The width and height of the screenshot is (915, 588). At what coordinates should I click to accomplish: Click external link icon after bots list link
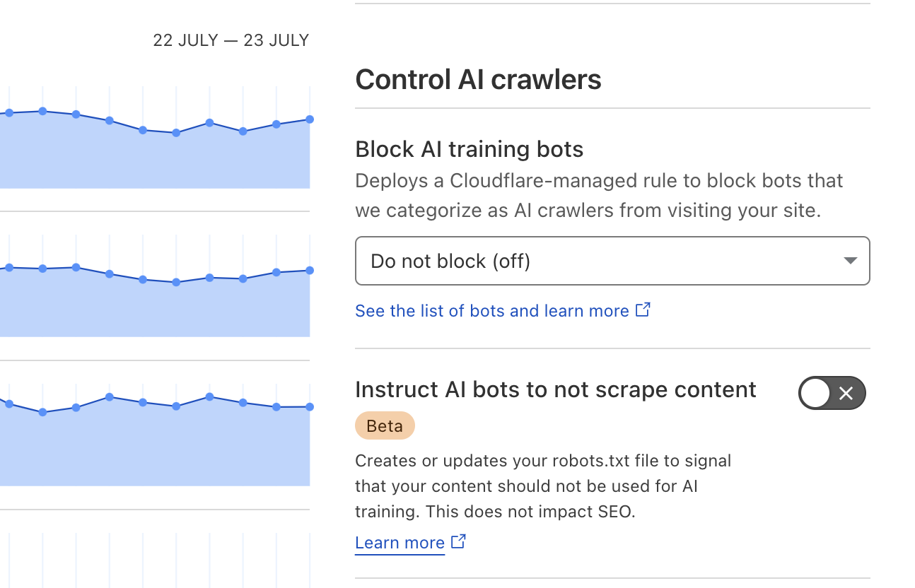[x=643, y=310]
